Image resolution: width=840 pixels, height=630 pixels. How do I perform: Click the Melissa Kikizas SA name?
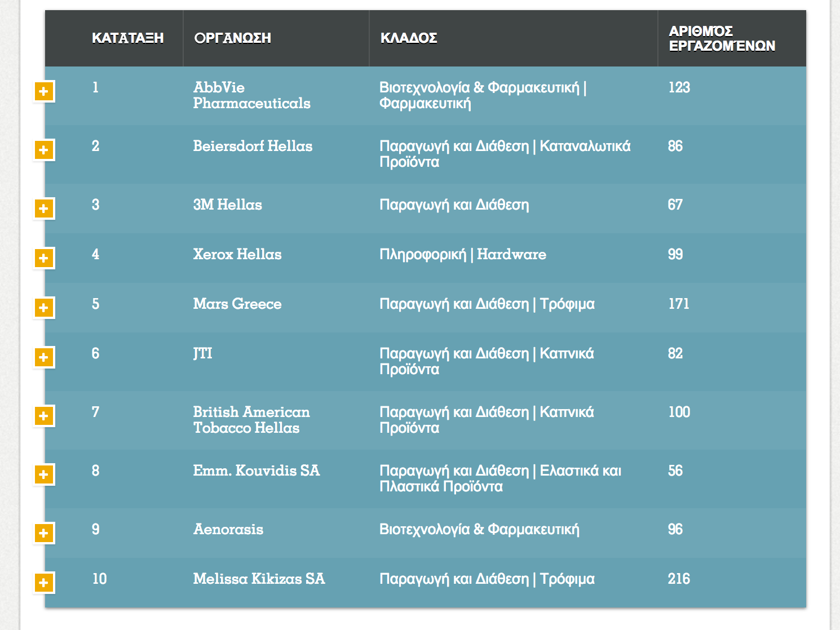[x=259, y=579]
